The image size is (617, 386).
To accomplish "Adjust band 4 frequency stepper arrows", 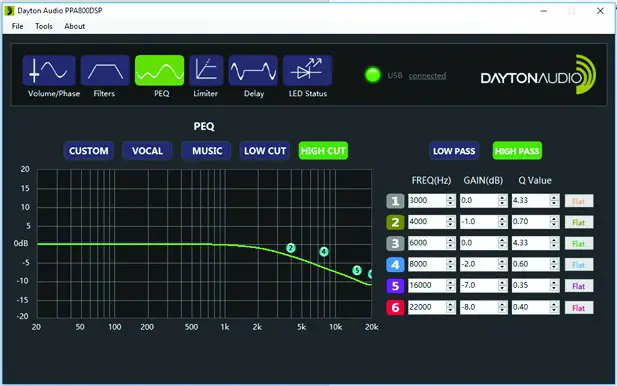I will pyautogui.click(x=451, y=264).
